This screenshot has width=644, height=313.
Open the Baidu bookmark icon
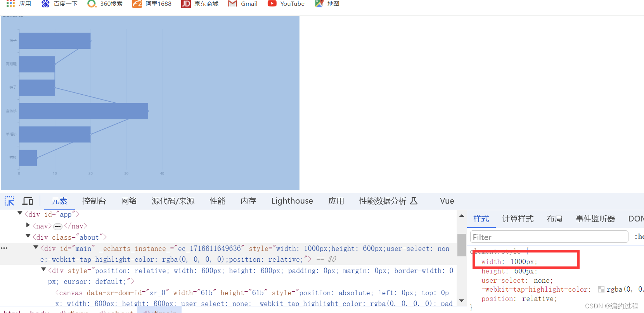45,4
